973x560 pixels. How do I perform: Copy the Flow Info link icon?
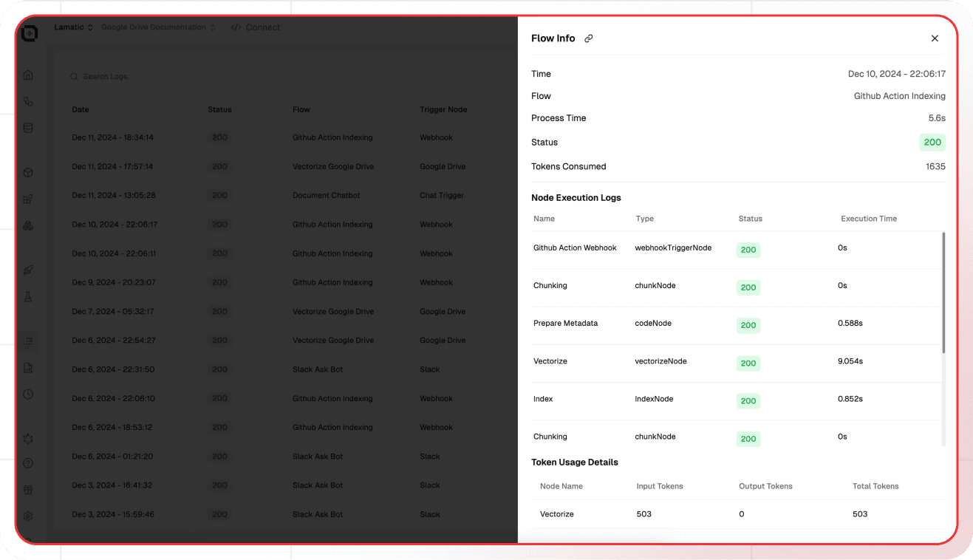589,38
